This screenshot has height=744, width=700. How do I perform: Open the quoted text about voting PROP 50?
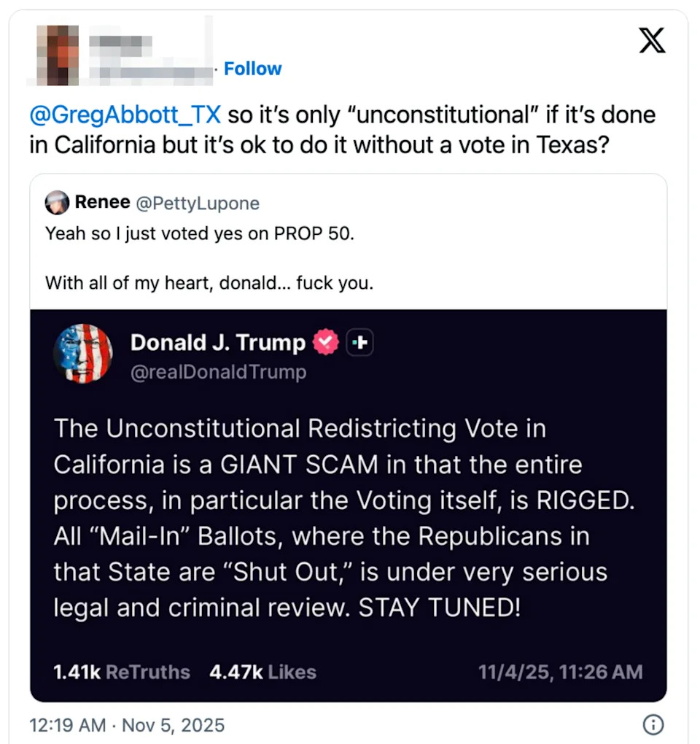[x=200, y=233]
